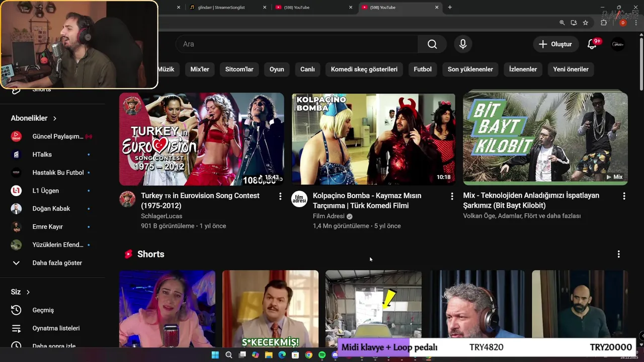Play Bit Bayt Kilobit mix thumbnail

coord(545,139)
